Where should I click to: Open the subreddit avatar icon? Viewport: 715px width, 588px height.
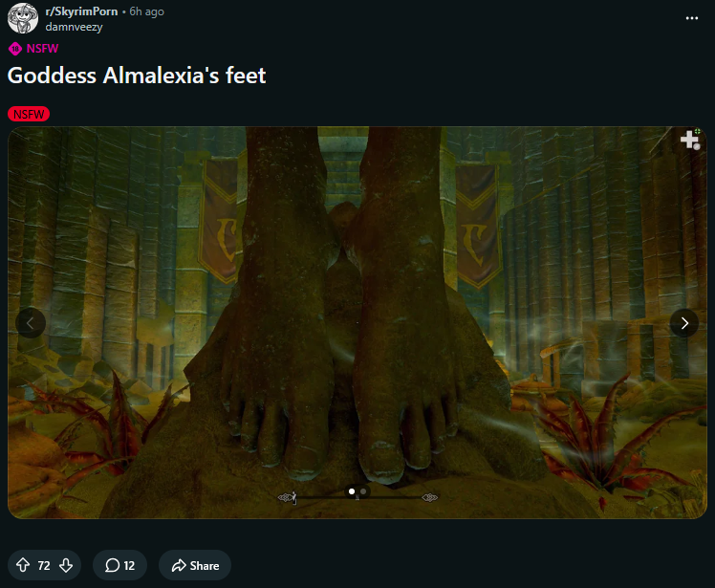coord(23,18)
